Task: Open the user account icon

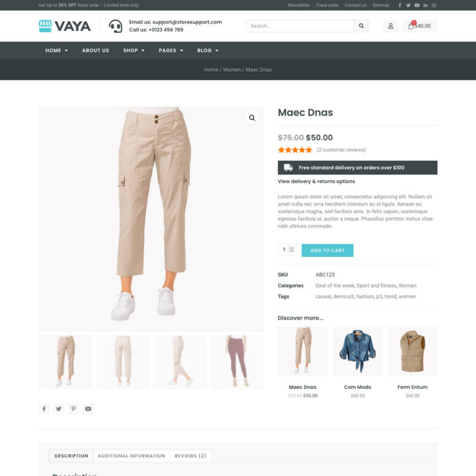Action: (391, 26)
